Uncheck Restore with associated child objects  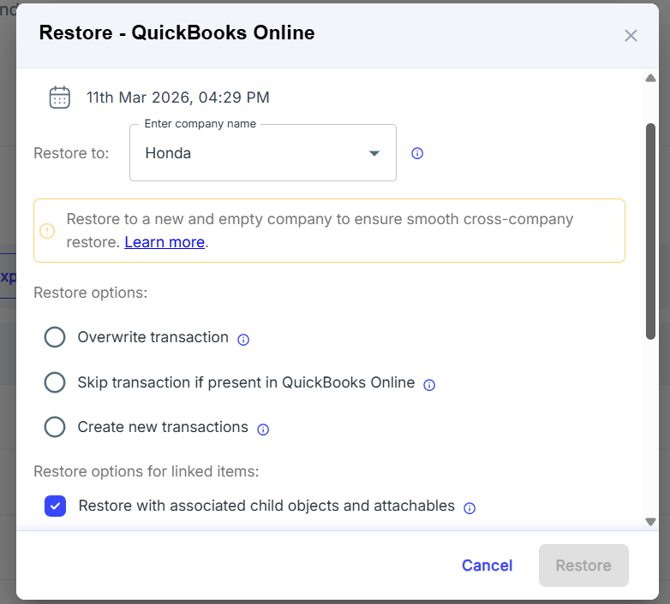coord(56,506)
